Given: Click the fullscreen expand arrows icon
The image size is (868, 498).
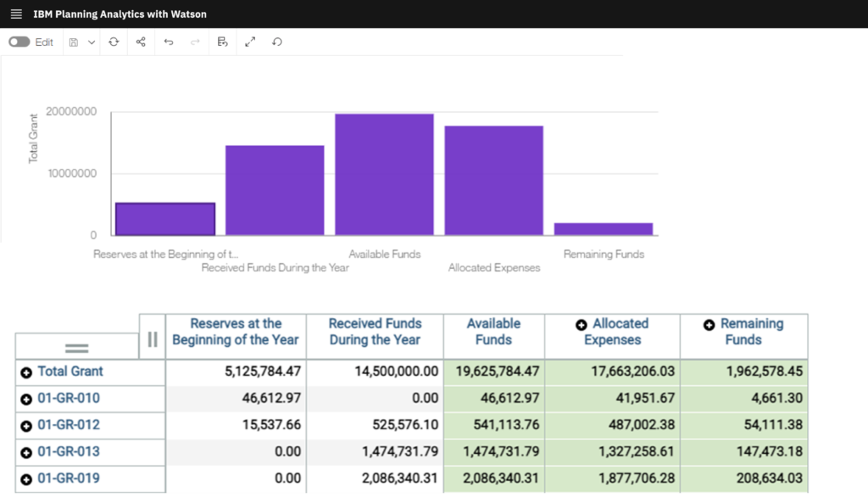Looking at the screenshot, I should point(250,42).
